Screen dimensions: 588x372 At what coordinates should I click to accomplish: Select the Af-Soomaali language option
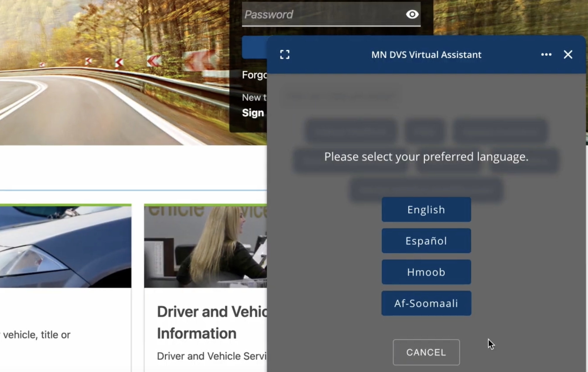point(426,303)
